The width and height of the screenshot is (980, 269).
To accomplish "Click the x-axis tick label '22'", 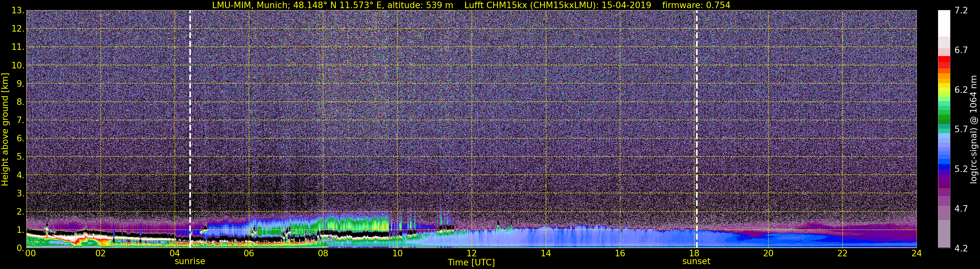I will [842, 253].
